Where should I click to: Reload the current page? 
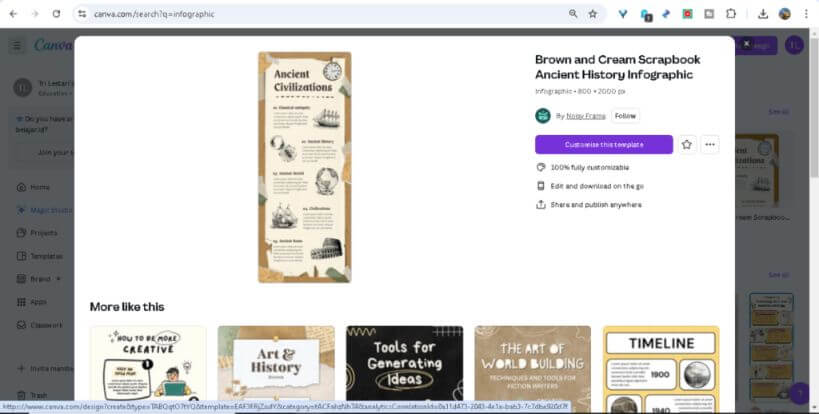[56, 14]
